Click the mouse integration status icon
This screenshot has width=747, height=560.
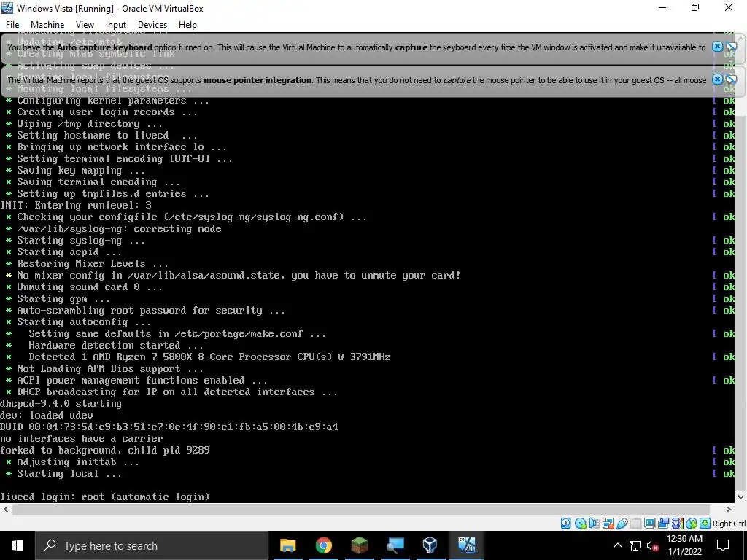coord(692,524)
